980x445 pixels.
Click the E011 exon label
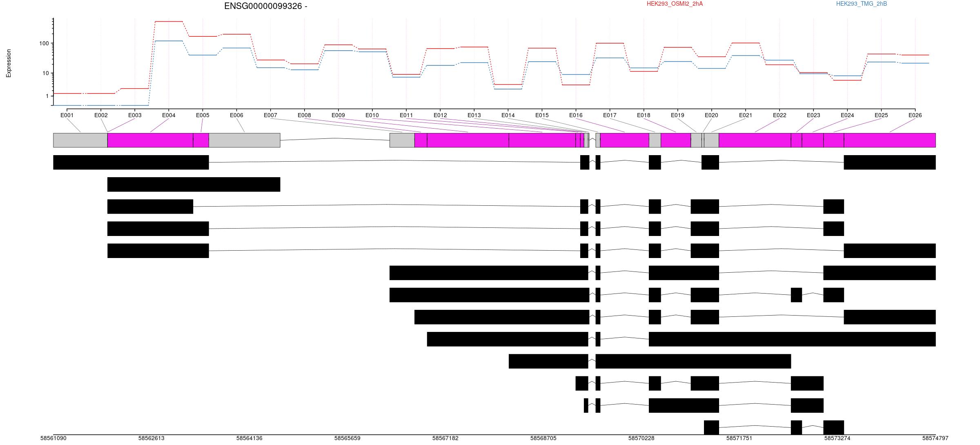[x=406, y=115]
